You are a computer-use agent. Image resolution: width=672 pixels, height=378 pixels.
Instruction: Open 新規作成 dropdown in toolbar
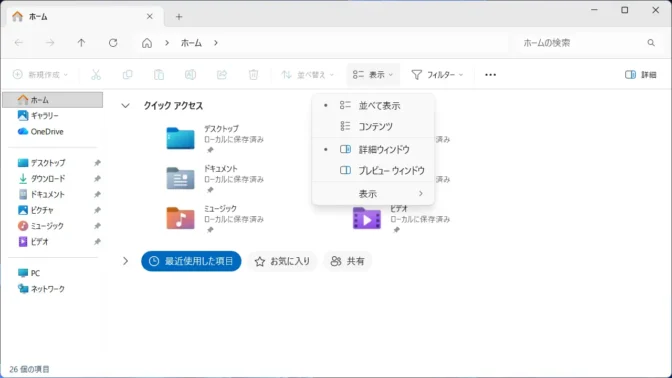pos(41,75)
